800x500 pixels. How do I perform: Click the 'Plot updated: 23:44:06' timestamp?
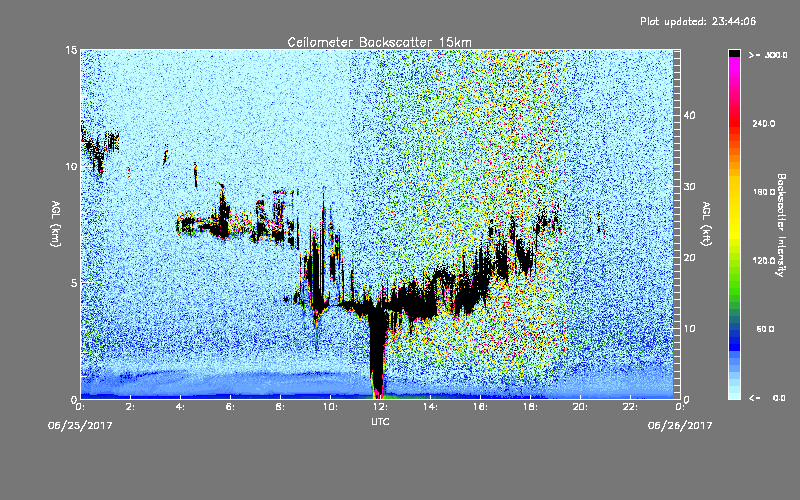tap(698, 21)
